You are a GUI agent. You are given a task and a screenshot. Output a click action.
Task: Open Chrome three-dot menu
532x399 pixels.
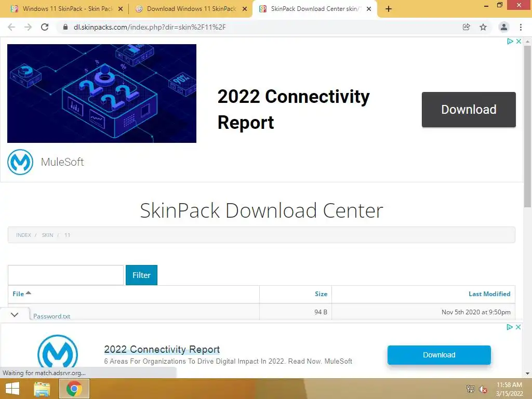[x=521, y=27]
